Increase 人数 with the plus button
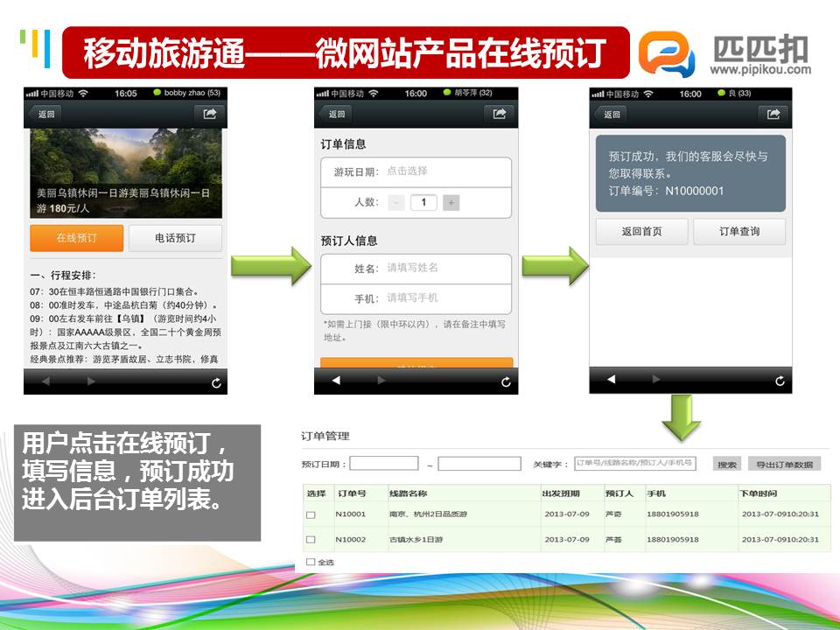The width and height of the screenshot is (840, 630). pos(451,203)
